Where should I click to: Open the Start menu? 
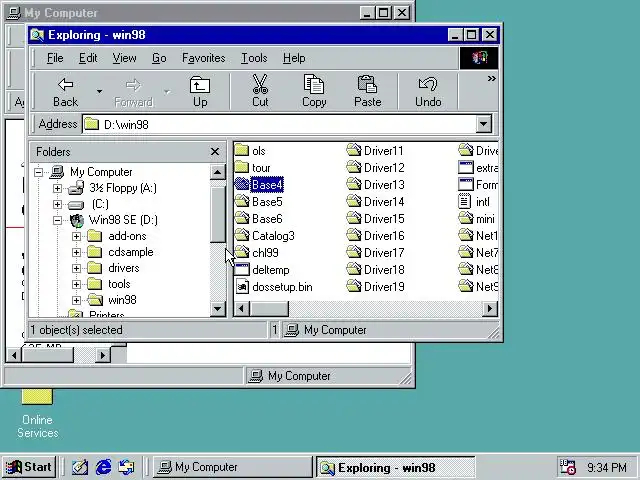[29, 467]
